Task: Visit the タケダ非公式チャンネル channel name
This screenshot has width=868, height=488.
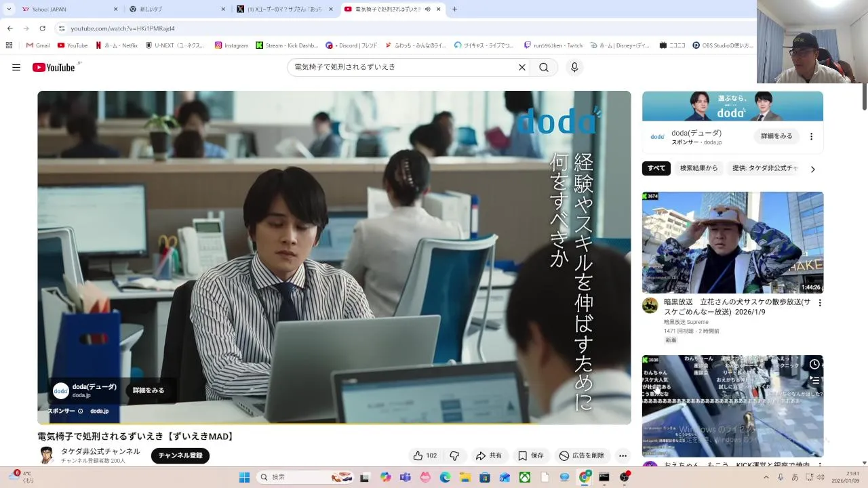Action: pos(100,451)
